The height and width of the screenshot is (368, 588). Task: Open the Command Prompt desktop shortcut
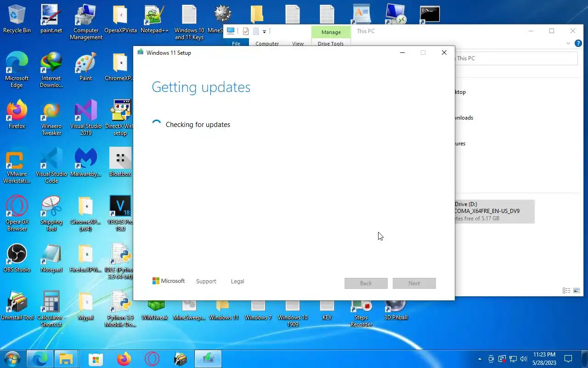[430, 14]
